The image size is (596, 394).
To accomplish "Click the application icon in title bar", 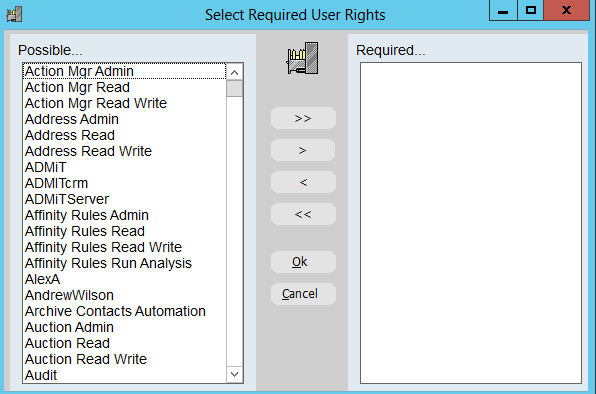I will click(x=14, y=14).
